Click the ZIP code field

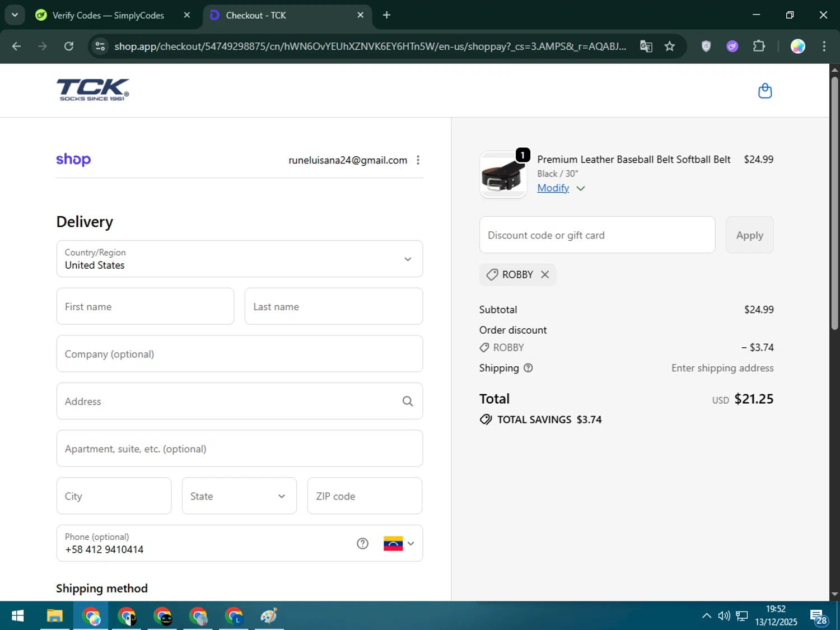pos(365,496)
